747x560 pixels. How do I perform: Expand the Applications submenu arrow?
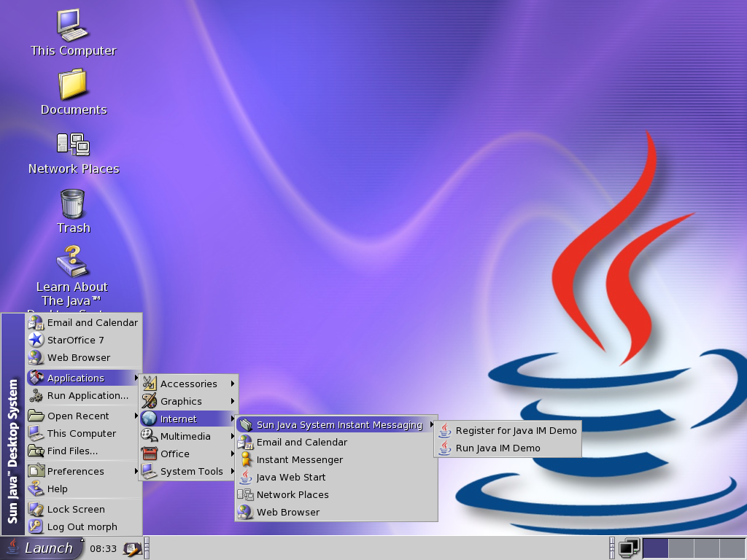click(x=136, y=378)
